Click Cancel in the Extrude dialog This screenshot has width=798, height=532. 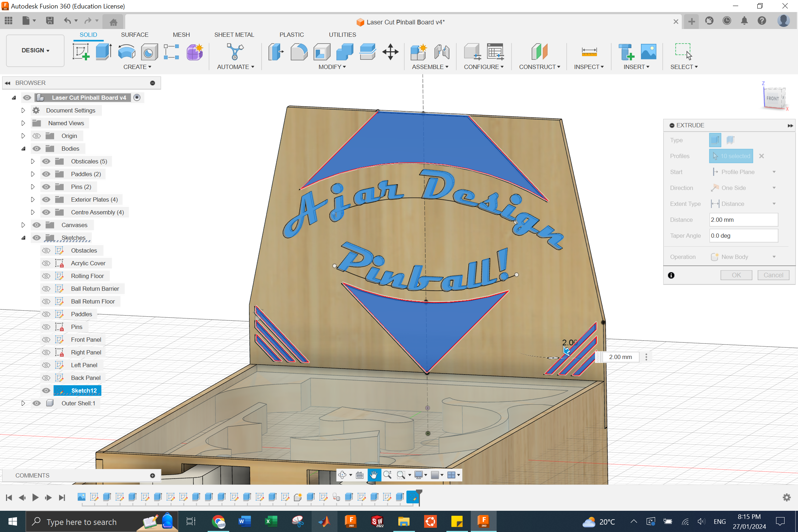773,275
